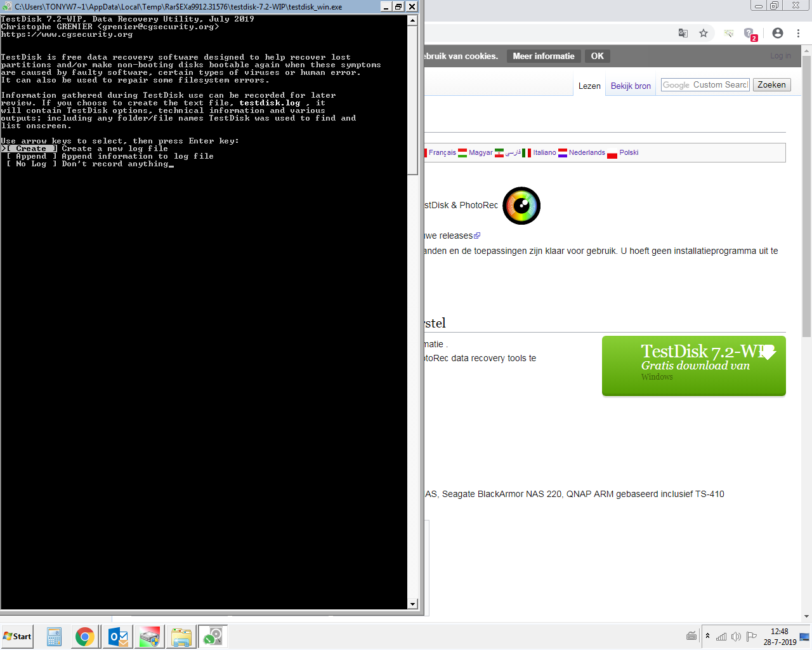This screenshot has width=812, height=650.
Task: Click the Polish flag next to Polski
Action: (612, 153)
